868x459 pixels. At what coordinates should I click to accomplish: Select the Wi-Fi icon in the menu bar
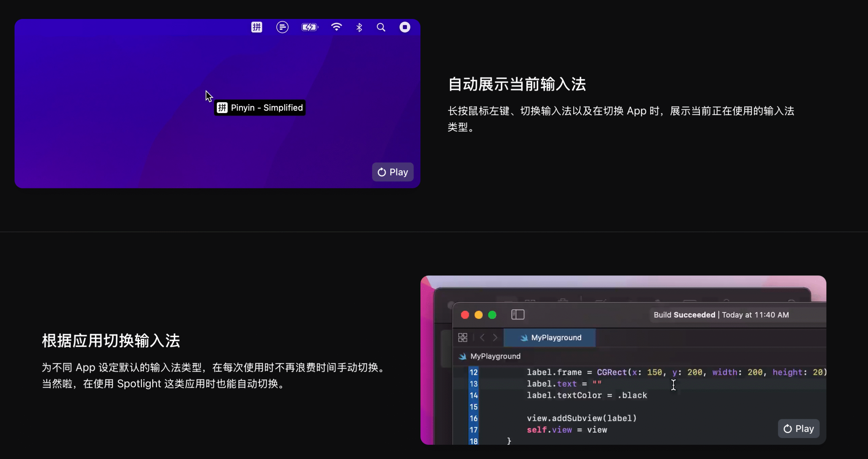tap(337, 27)
